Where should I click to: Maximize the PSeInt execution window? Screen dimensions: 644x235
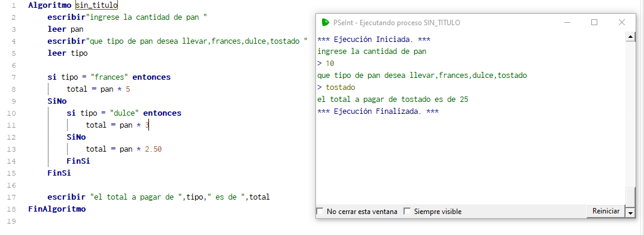[594, 23]
